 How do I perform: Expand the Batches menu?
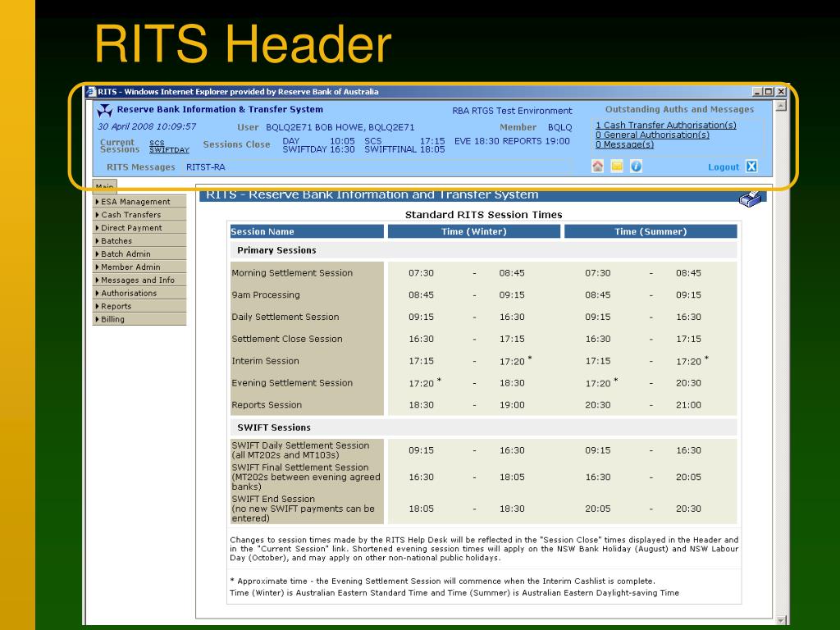tap(139, 241)
